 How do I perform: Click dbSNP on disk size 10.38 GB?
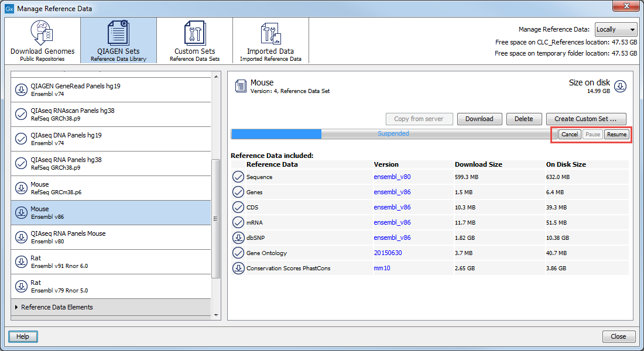558,238
